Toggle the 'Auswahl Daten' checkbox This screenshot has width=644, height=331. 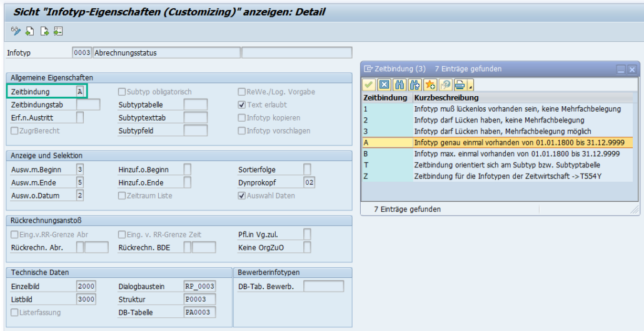242,195
